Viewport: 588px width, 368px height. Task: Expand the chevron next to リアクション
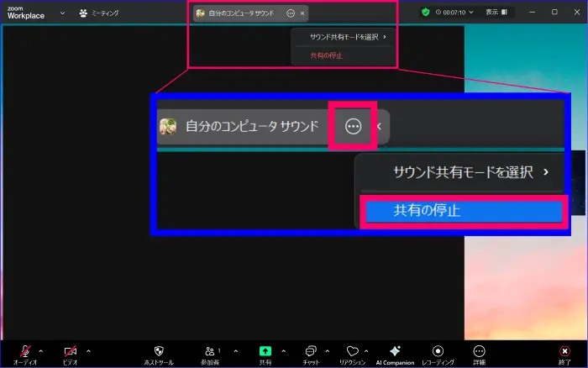click(366, 351)
